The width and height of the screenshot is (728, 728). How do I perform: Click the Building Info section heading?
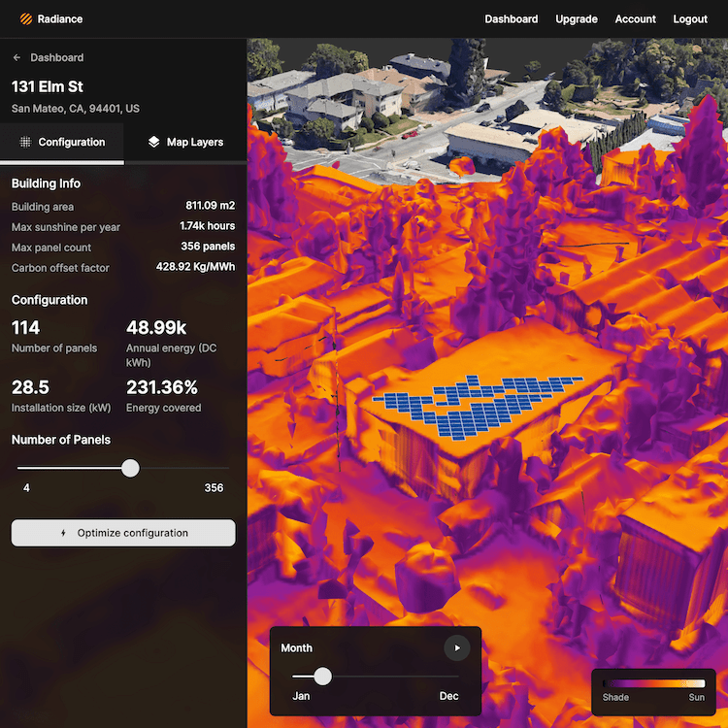pos(46,183)
